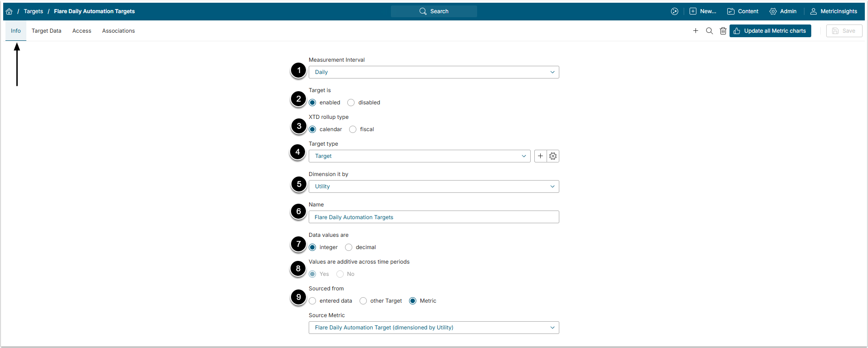868x348 pixels.
Task: Open the Source Metric dropdown
Action: point(434,328)
